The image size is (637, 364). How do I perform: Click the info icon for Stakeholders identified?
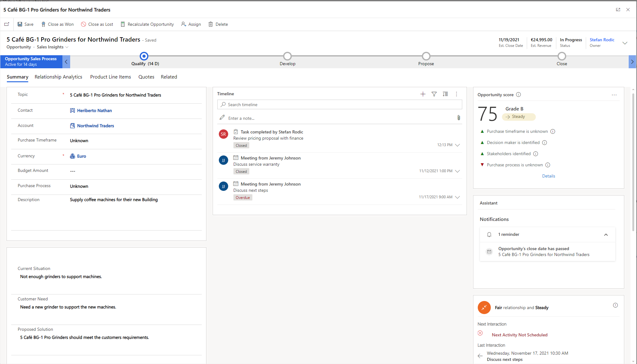pyautogui.click(x=535, y=154)
